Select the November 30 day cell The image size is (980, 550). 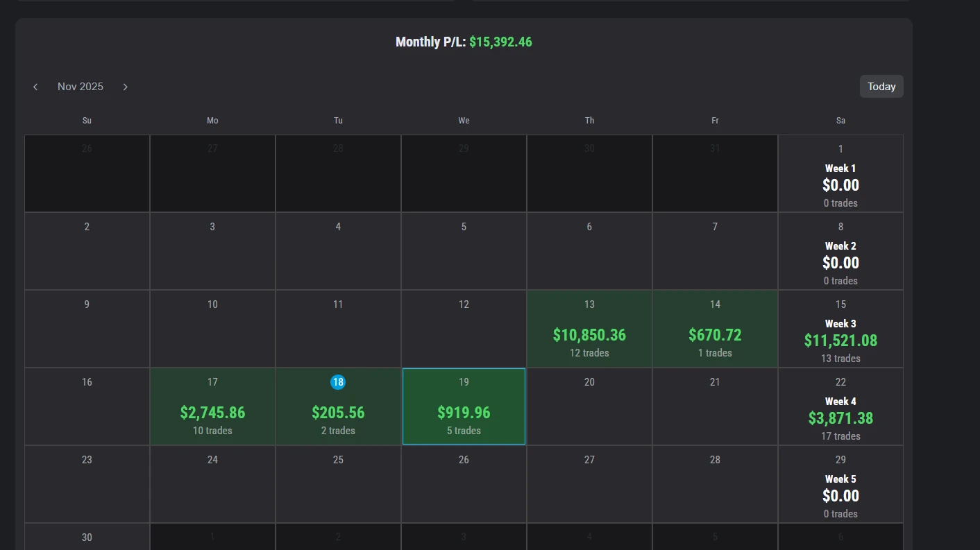pos(87,537)
